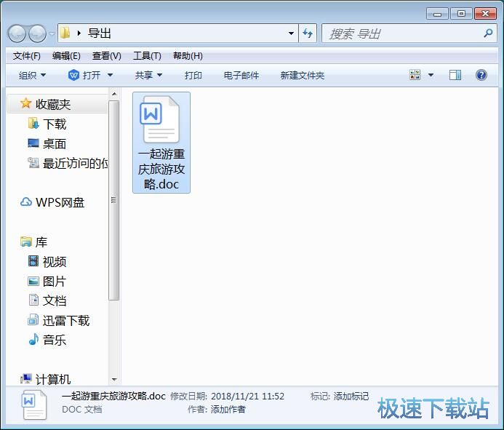Click navigation pane scroll down arrow

114,380
